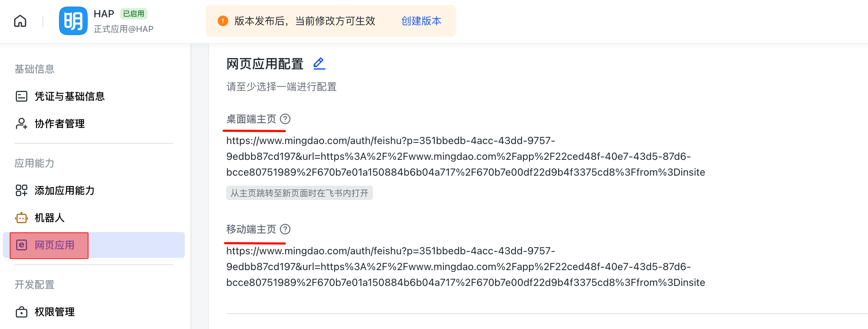Click the desktop homepage URL text
This screenshot has height=329, width=868.
click(466, 156)
